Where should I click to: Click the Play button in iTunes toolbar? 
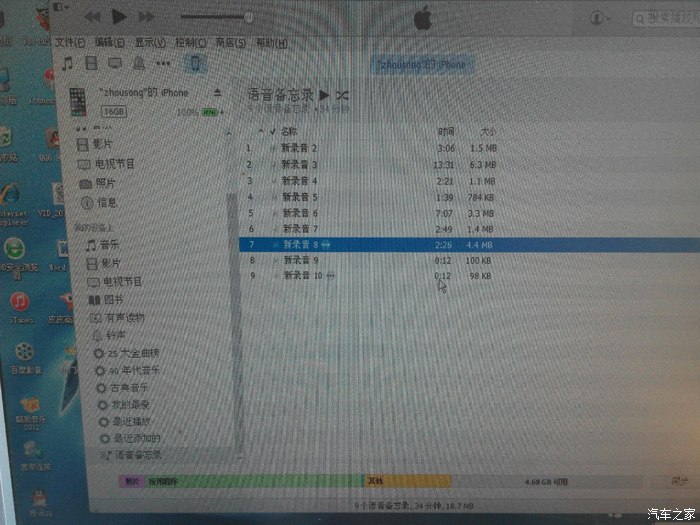[119, 17]
